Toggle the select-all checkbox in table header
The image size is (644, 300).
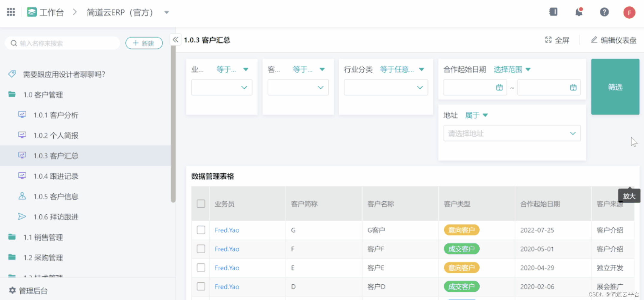point(201,204)
